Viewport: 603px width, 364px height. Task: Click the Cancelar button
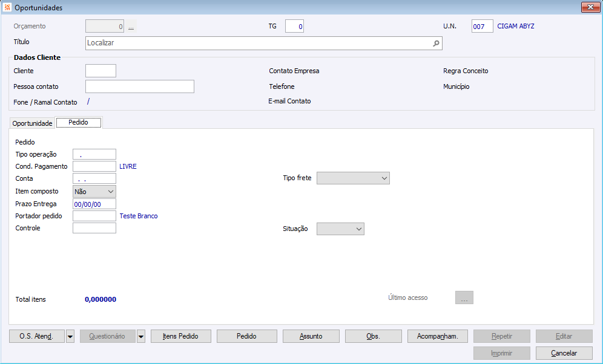[564, 353]
